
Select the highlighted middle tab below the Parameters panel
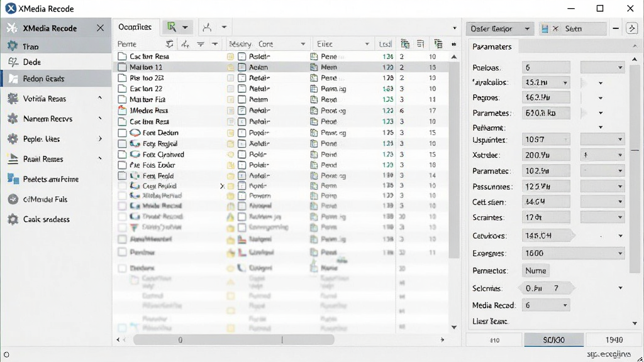[553, 340]
